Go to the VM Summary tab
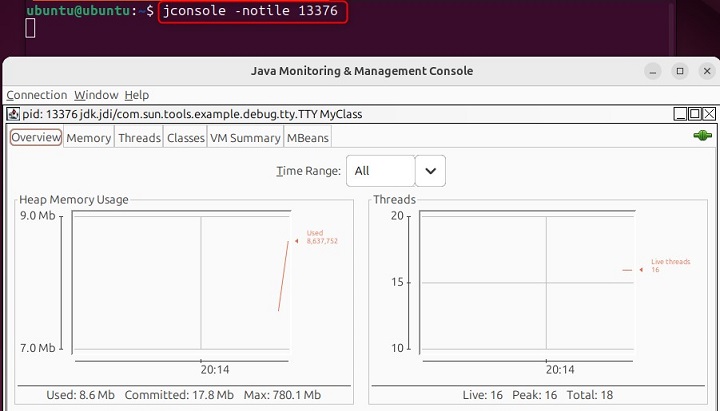Image resolution: width=720 pixels, height=411 pixels. tap(245, 138)
